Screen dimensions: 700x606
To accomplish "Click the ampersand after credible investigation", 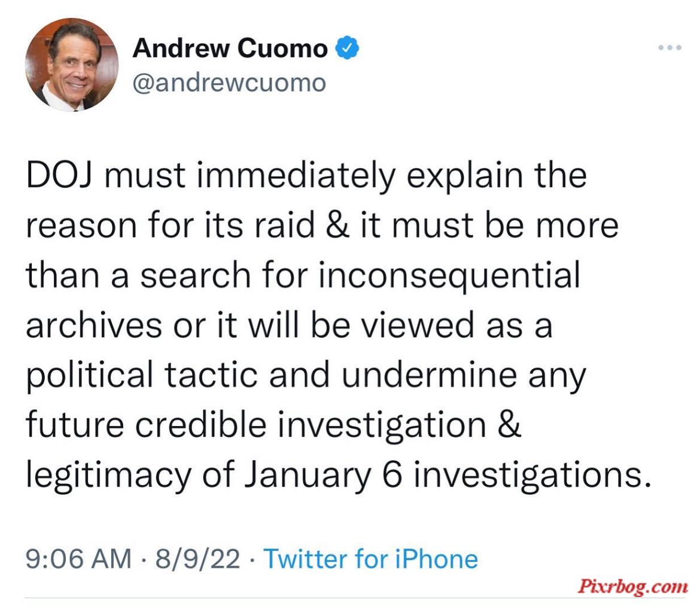I will point(509,425).
